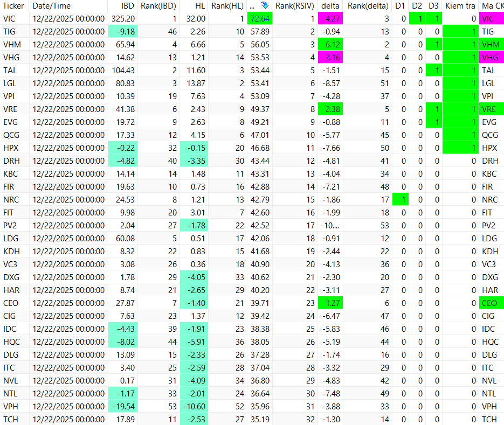Click the green D3 cell in the TAL row
The width and height of the screenshot is (504, 425).
[x=434, y=71]
